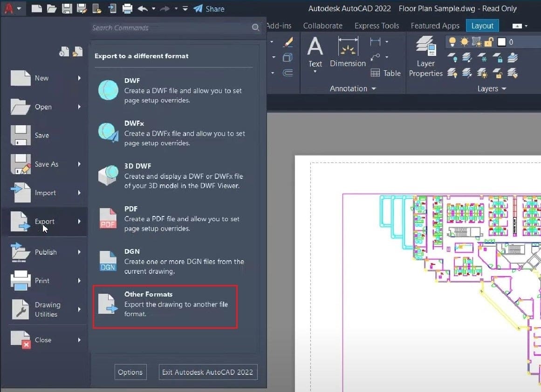Viewport: 541px width, 392px height.
Task: Click the Undo arrow icon
Action: tap(143, 8)
